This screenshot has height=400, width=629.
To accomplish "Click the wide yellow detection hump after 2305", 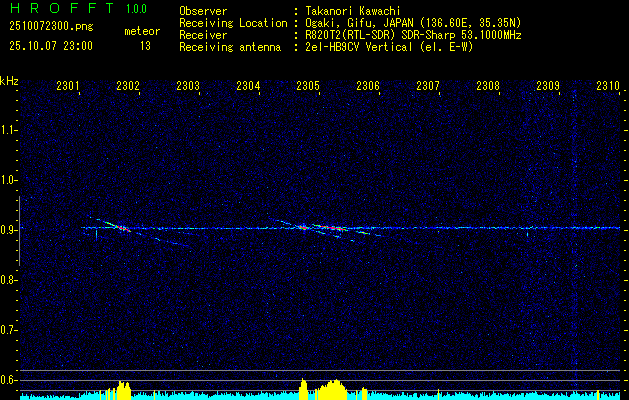I will [332, 389].
